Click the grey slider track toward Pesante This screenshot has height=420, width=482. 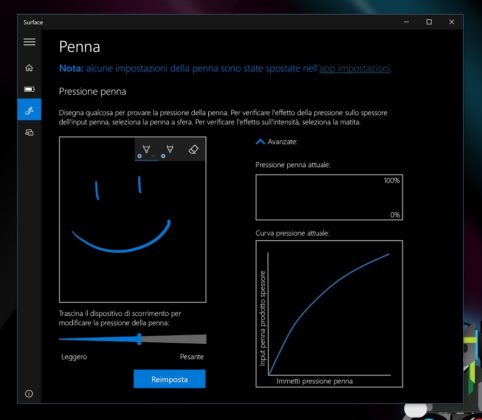tap(174, 339)
